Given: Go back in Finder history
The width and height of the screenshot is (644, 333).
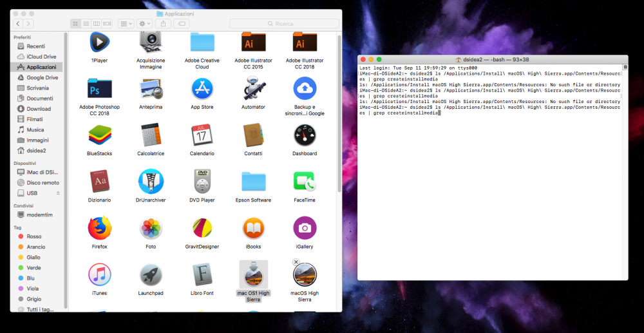Looking at the screenshot, I should point(19,24).
